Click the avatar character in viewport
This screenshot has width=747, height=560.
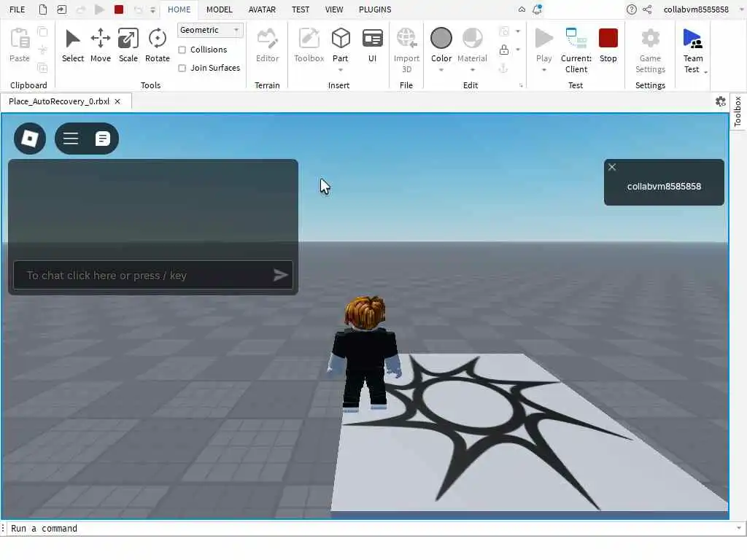[365, 353]
